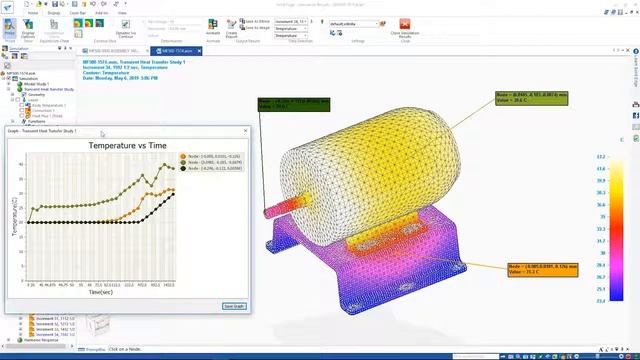Open the View ribbon tab

122,13
